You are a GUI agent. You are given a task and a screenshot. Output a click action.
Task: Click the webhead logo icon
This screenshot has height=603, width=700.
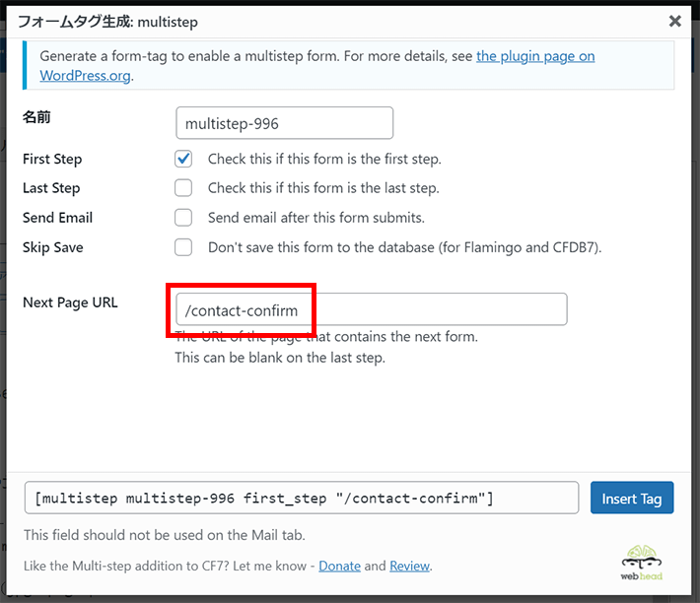[x=642, y=563]
